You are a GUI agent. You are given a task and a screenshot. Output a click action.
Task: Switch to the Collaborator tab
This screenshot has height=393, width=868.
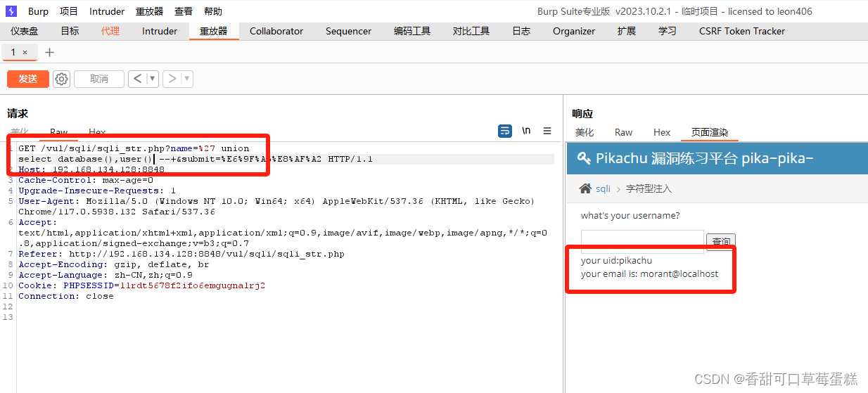pyautogui.click(x=276, y=31)
